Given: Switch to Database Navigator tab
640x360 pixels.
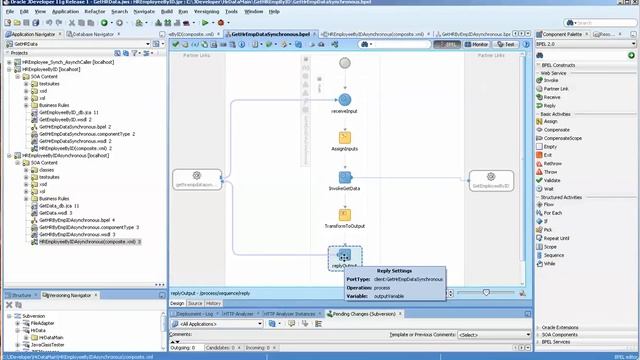Looking at the screenshot, I should click(x=93, y=34).
